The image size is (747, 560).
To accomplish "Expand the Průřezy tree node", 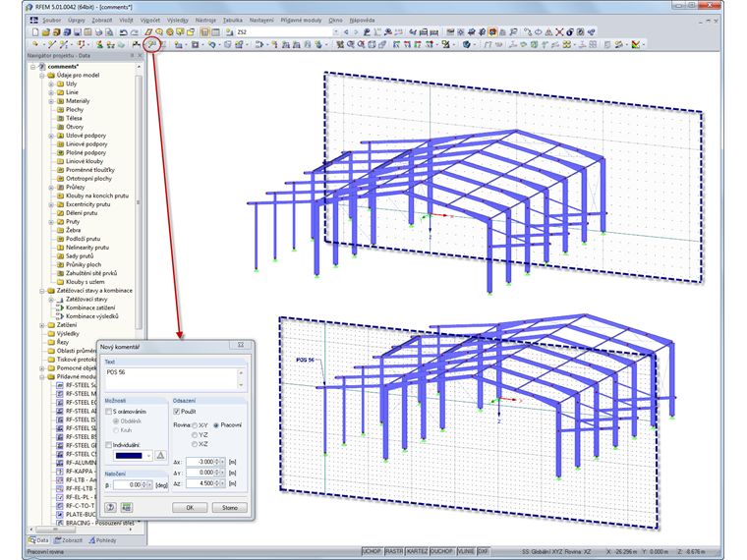I will click(51, 187).
